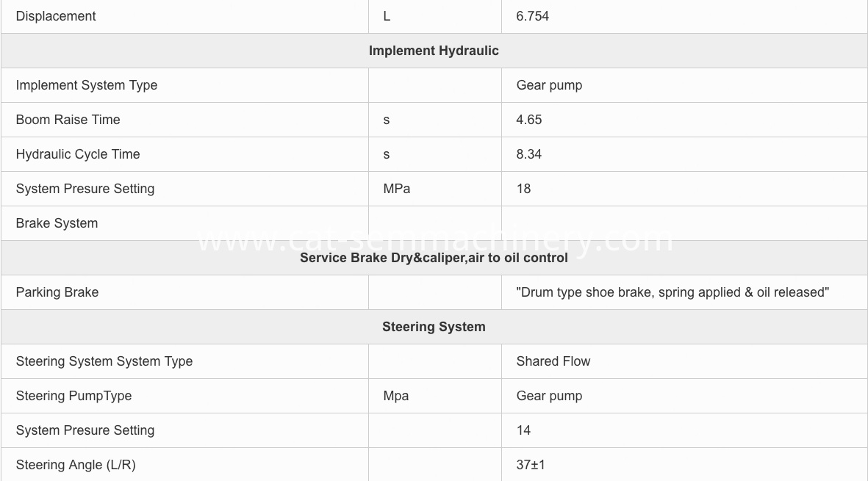Click the Displacement row label

coord(56,16)
